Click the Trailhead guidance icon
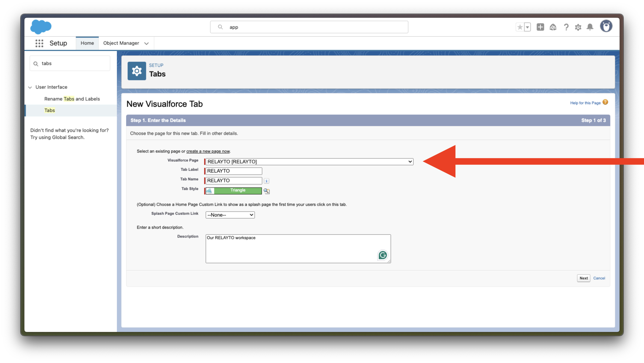644x363 pixels. click(553, 27)
